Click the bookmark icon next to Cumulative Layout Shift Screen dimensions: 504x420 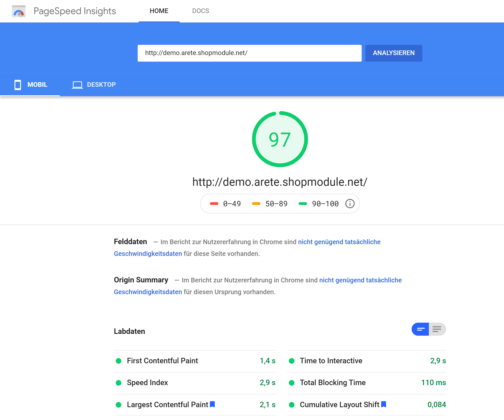(x=383, y=404)
